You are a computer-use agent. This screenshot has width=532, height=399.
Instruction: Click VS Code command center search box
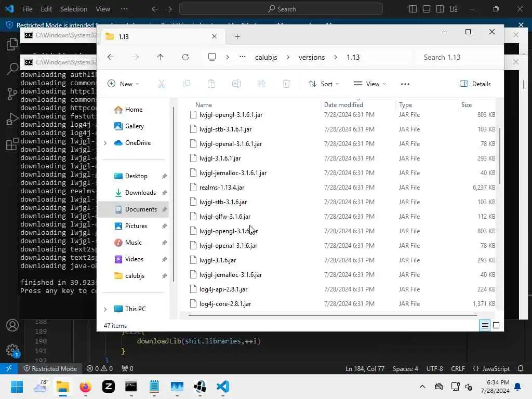click(281, 9)
